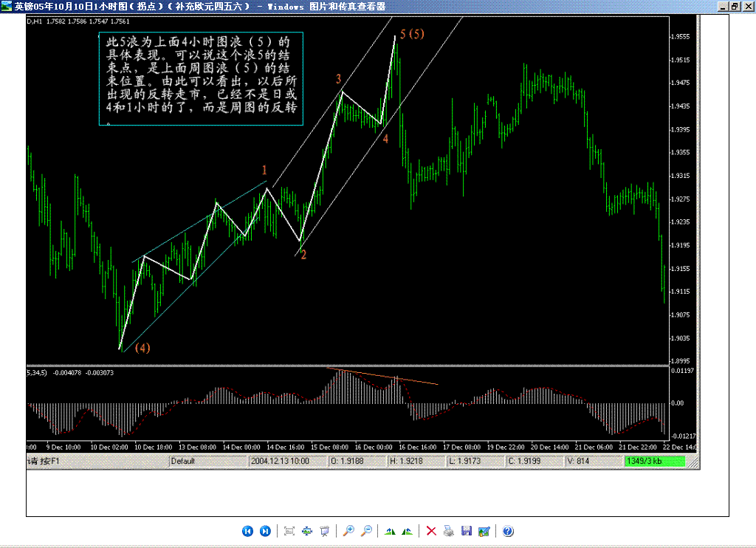The height and width of the screenshot is (548, 756).
Task: Click the low price 'L: 1.9173'
Action: click(476, 461)
